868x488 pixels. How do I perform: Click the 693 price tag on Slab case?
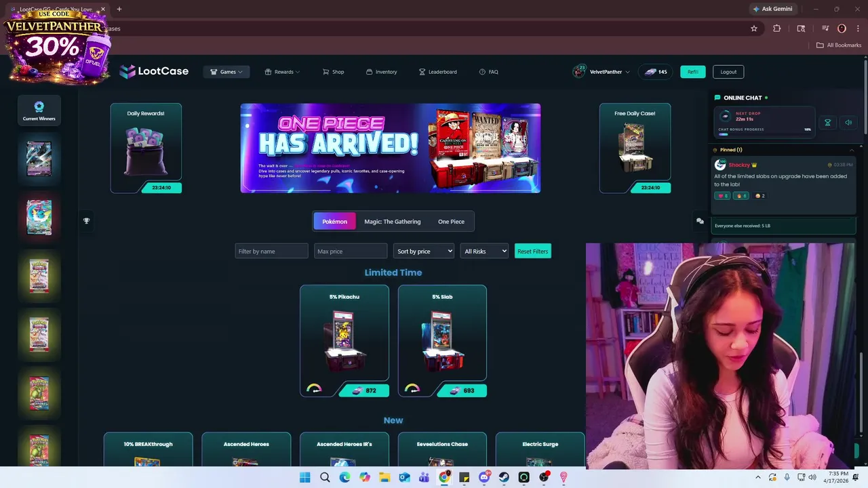tap(462, 390)
